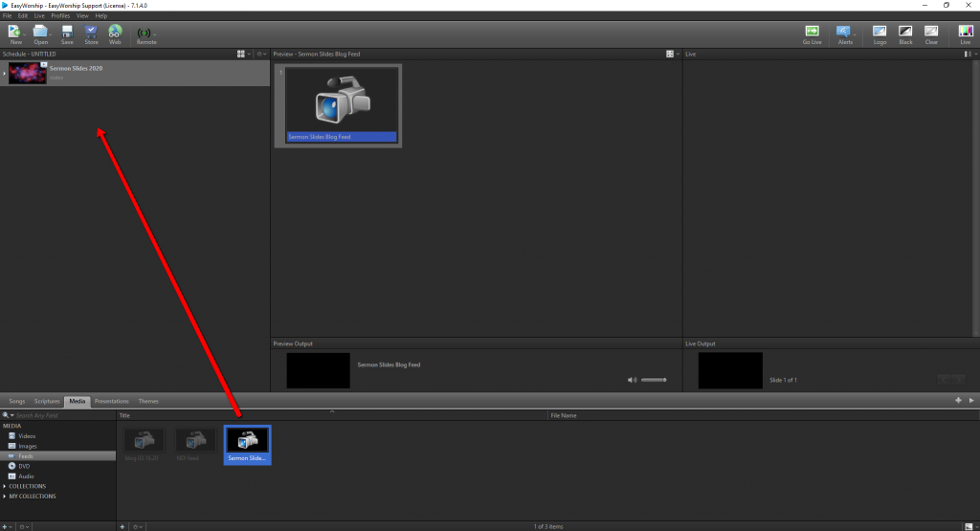Expand the MY COLLECTIONS group

[5, 496]
